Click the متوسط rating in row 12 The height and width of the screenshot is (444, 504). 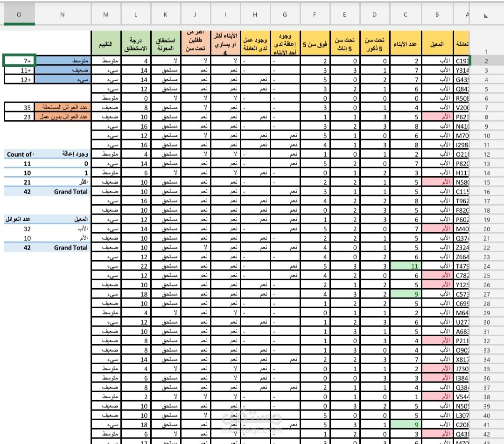pos(106,154)
